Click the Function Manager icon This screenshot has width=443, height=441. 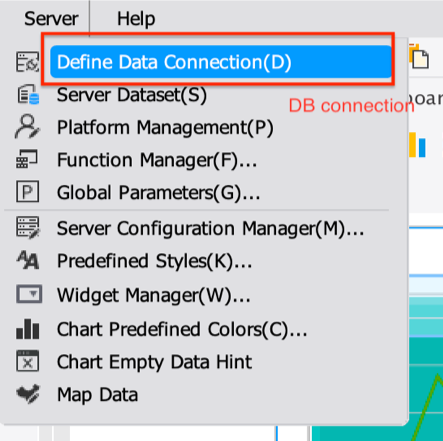27,159
